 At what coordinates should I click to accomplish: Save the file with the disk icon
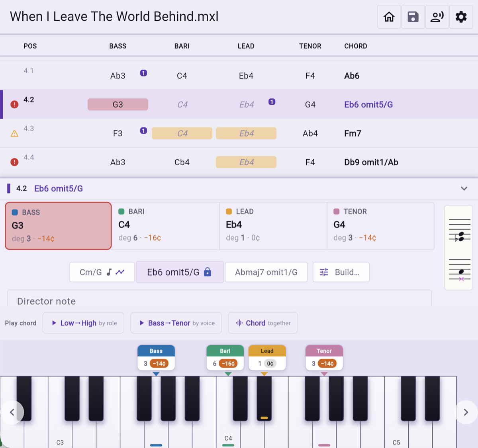point(413,17)
